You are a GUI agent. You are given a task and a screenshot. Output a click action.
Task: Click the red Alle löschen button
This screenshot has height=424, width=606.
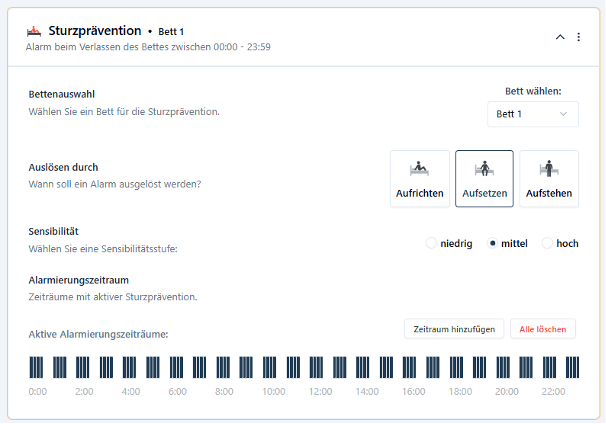543,329
